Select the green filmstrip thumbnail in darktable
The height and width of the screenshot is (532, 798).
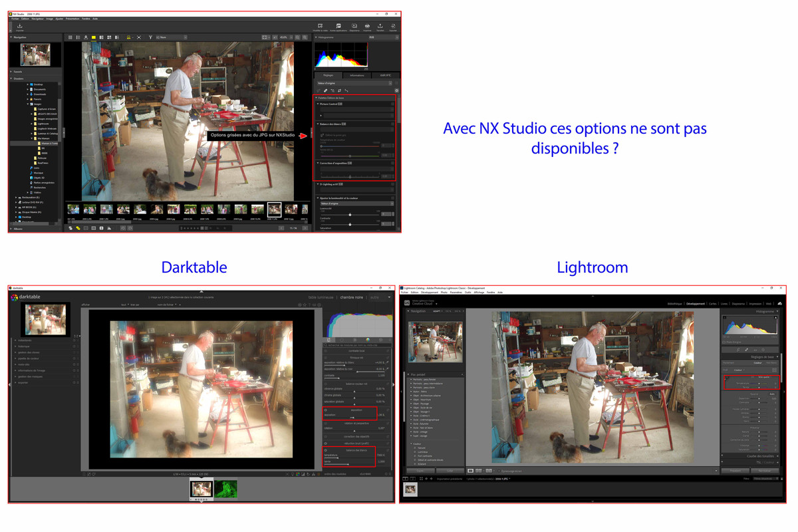coord(225,489)
